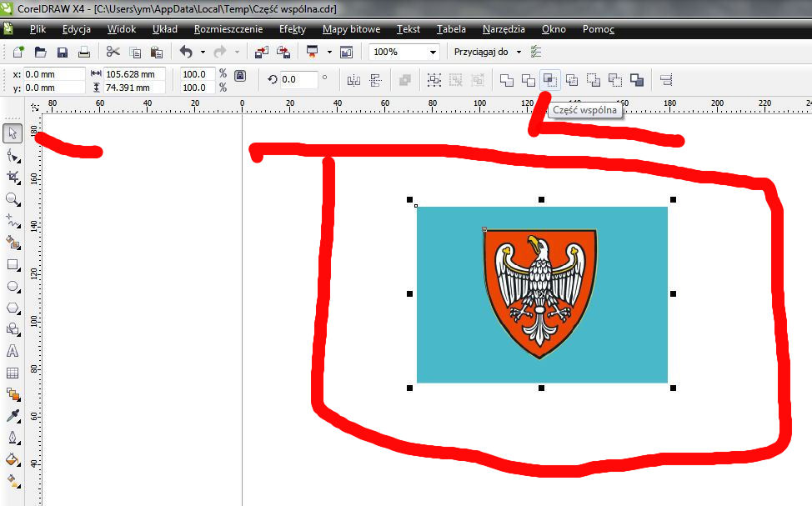
Task: Open the undo history dropdown arrow
Action: click(202, 53)
